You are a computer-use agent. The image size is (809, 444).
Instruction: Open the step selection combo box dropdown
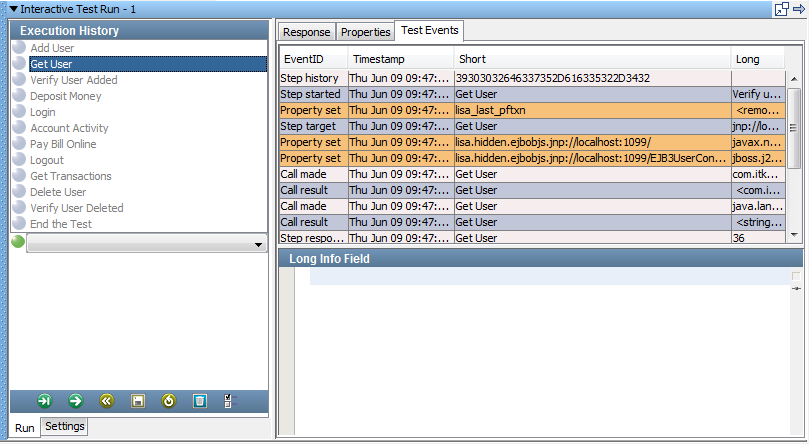coord(258,245)
